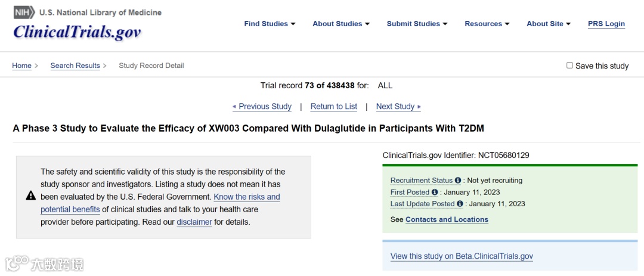The height and width of the screenshot is (276, 644).
Task: Click Recruitment Status info icon
Action: click(x=458, y=180)
